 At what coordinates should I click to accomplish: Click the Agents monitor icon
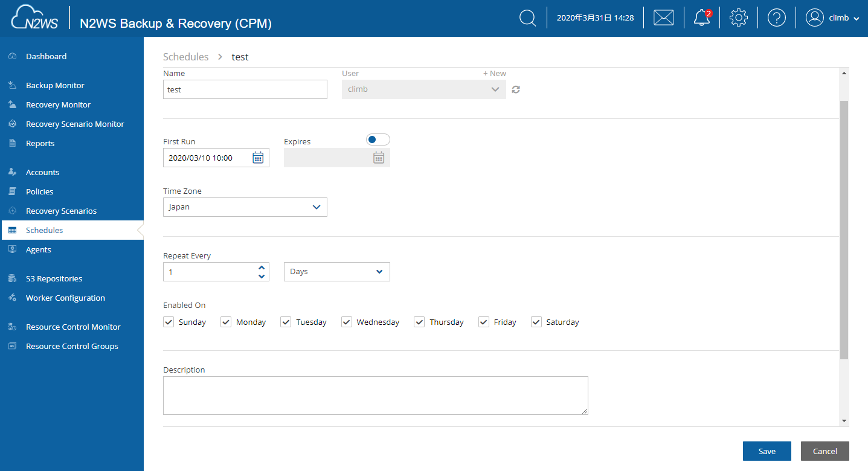(12, 249)
